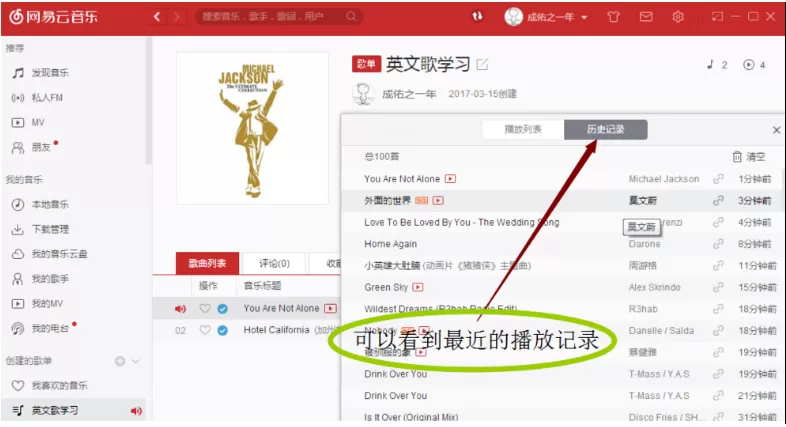The height and width of the screenshot is (427, 786).
Task: Switch to 历史记录 tab
Action: click(x=606, y=129)
